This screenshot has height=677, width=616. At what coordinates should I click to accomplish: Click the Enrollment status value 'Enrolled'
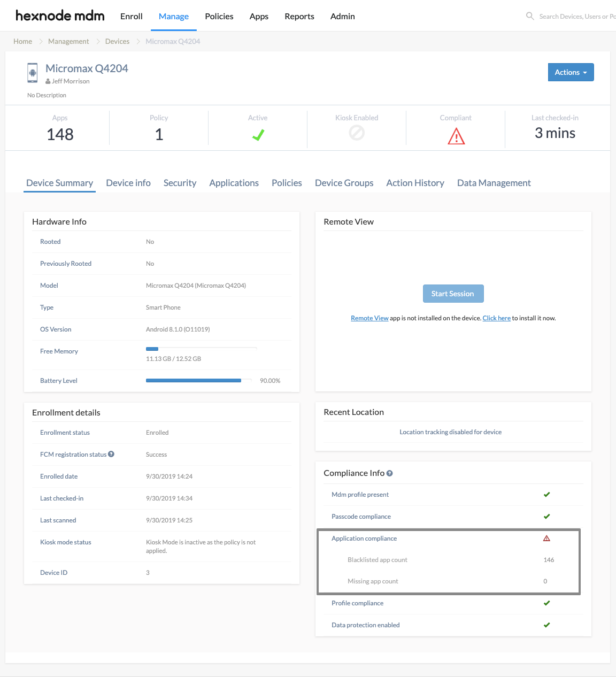point(157,433)
